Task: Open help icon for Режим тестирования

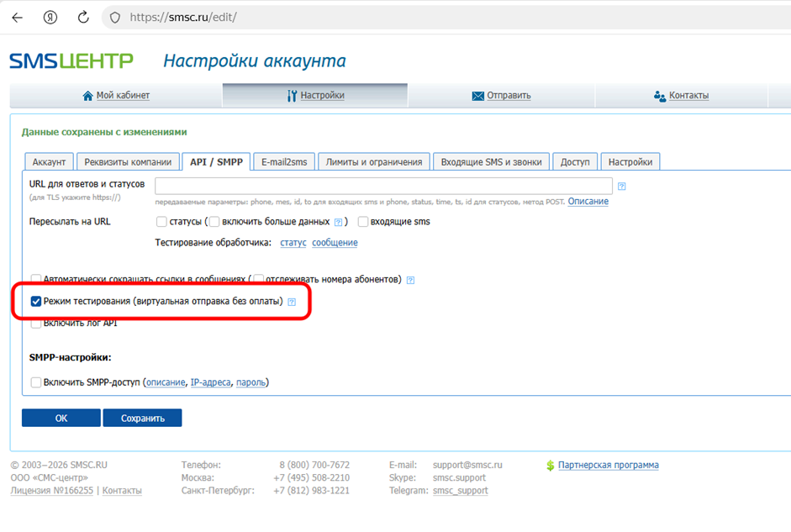Action: click(x=292, y=302)
